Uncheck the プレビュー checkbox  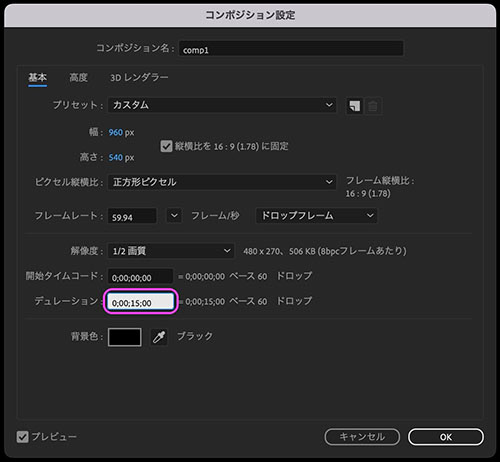point(23,437)
